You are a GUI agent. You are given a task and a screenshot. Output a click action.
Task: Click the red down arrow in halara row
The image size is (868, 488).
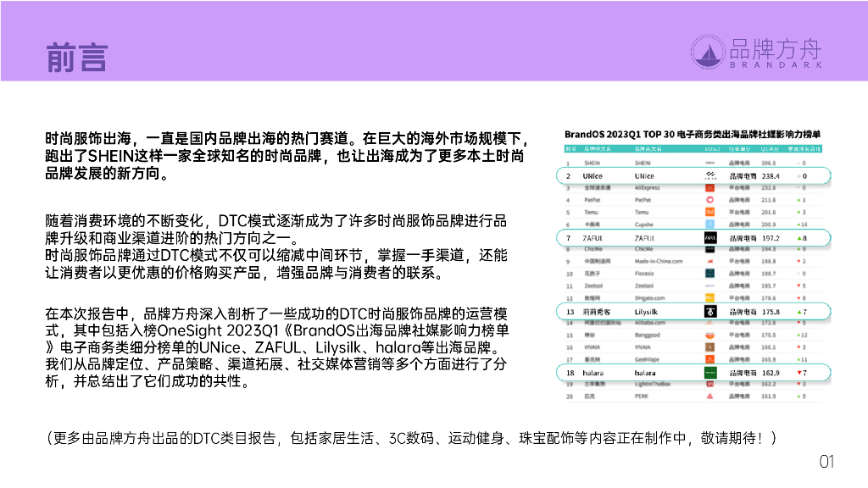pyautogui.click(x=799, y=373)
